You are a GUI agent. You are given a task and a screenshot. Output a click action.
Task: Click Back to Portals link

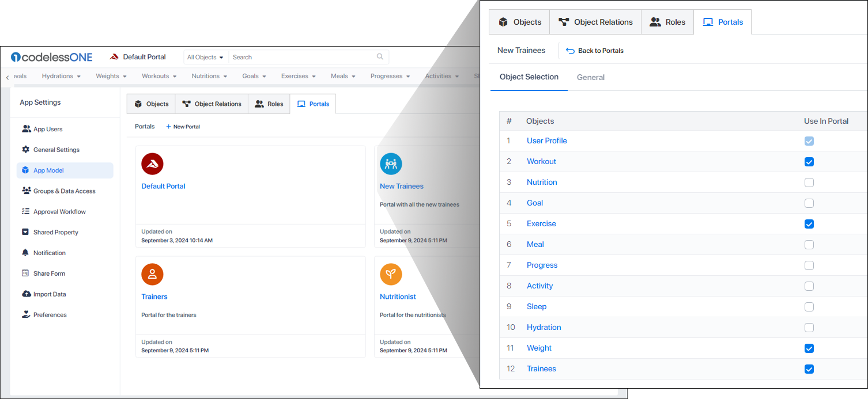(595, 51)
